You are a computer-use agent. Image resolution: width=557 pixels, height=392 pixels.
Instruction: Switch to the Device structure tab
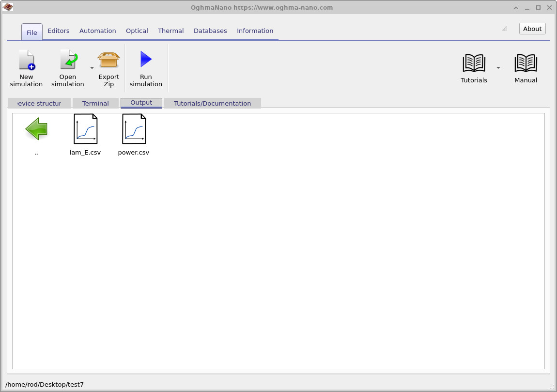click(x=39, y=103)
